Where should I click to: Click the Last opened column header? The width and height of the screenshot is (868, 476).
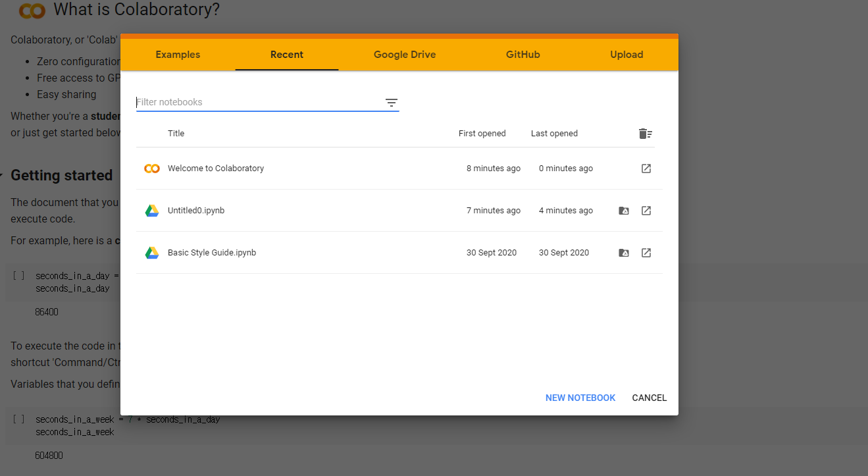pyautogui.click(x=554, y=134)
